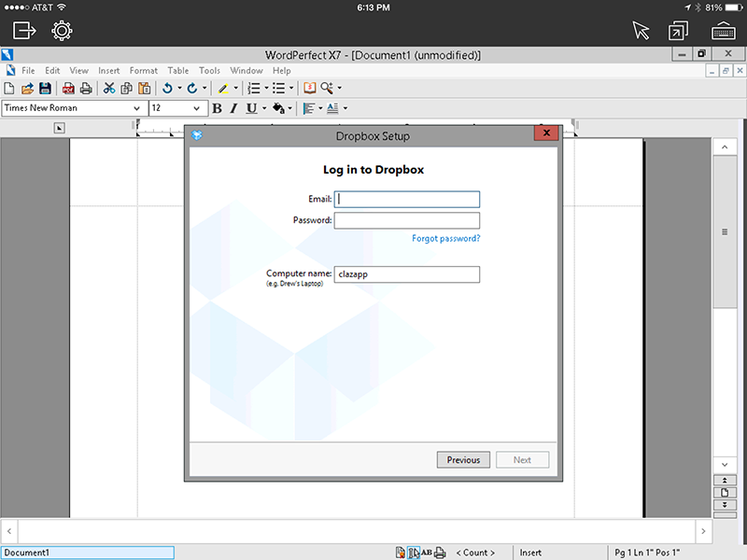The image size is (747, 560).
Task: Create a new blank document
Action: [9, 88]
